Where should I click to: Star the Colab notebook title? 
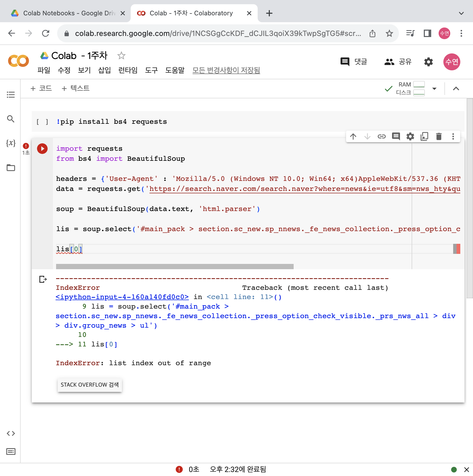click(121, 56)
